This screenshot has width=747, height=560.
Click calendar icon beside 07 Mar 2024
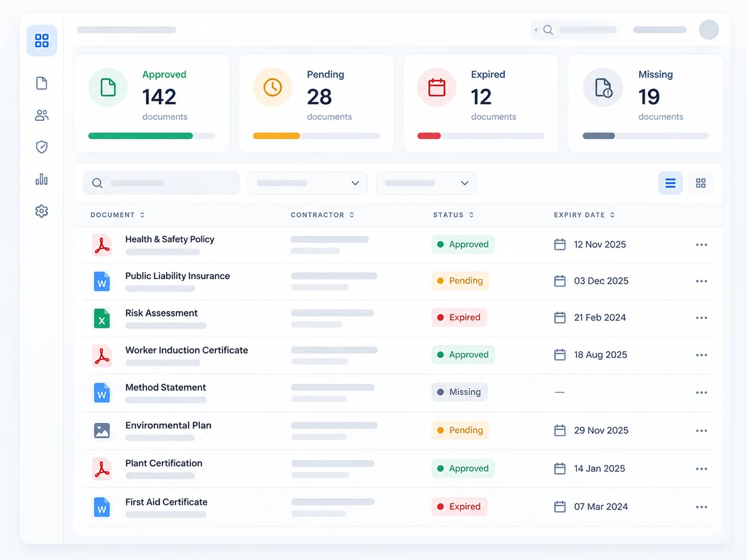560,507
